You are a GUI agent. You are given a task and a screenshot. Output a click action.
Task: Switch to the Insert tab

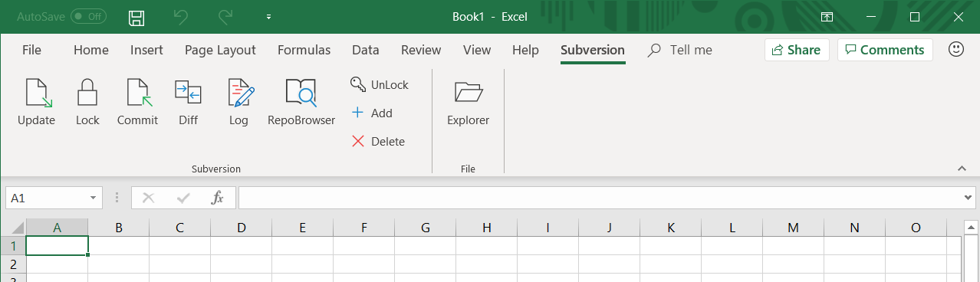(146, 50)
